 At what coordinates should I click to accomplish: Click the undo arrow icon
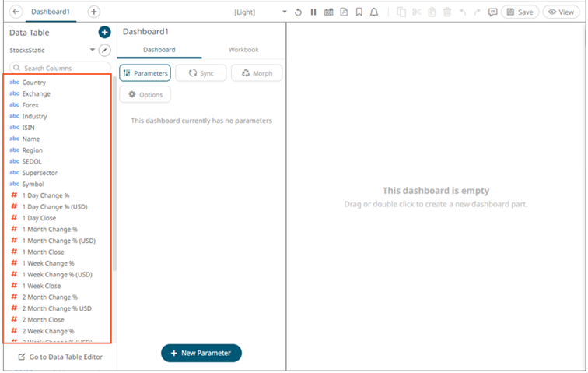(x=463, y=12)
